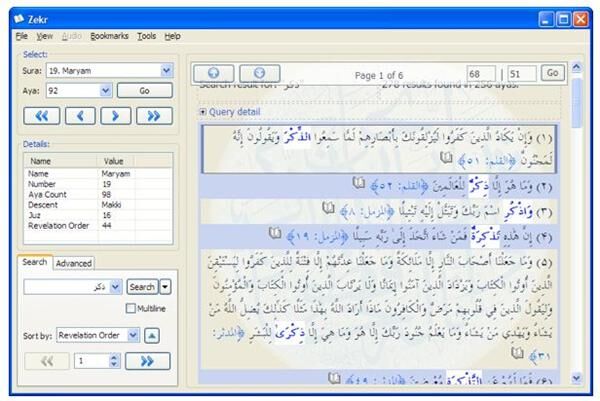
Task: Open the Bookmarks menu
Action: click(x=109, y=36)
